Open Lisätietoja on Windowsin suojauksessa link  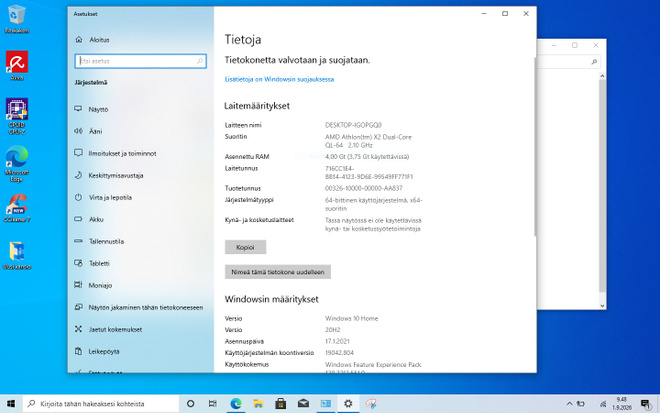(279, 79)
